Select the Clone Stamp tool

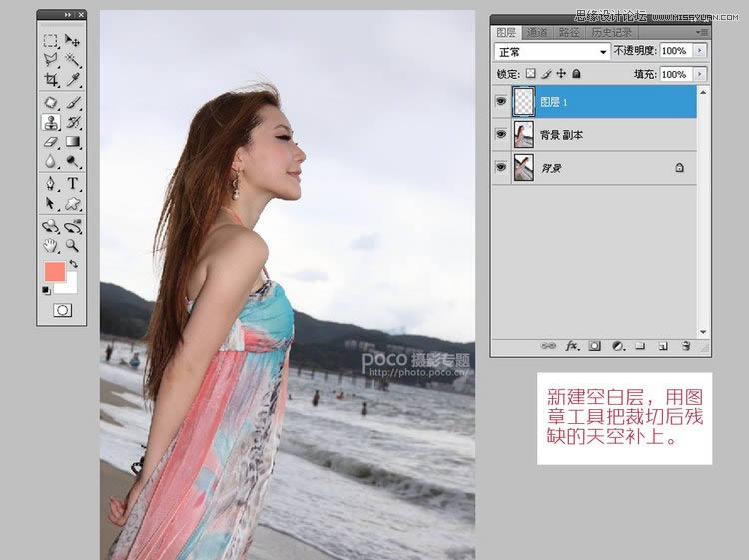tap(51, 122)
